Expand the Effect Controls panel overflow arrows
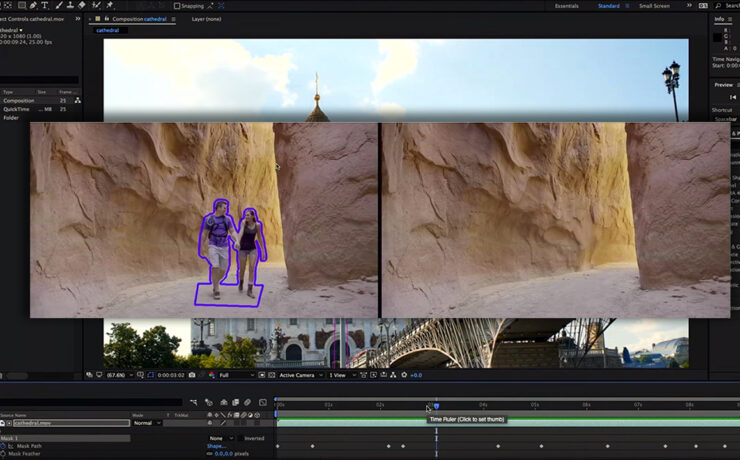The height and width of the screenshot is (460, 740). click(x=77, y=19)
